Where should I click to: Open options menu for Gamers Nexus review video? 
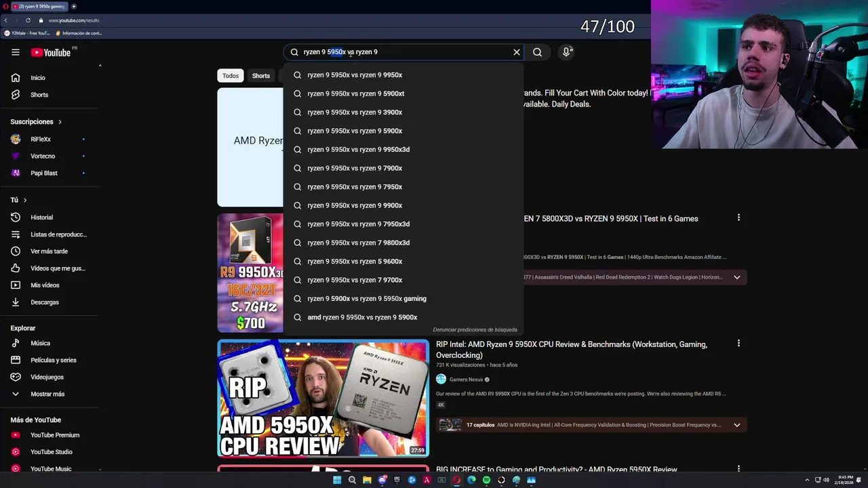point(738,344)
